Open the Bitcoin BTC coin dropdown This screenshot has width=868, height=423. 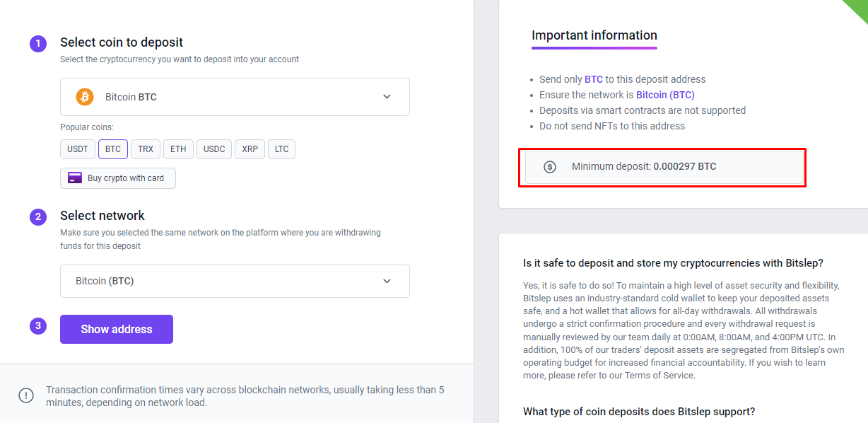235,97
